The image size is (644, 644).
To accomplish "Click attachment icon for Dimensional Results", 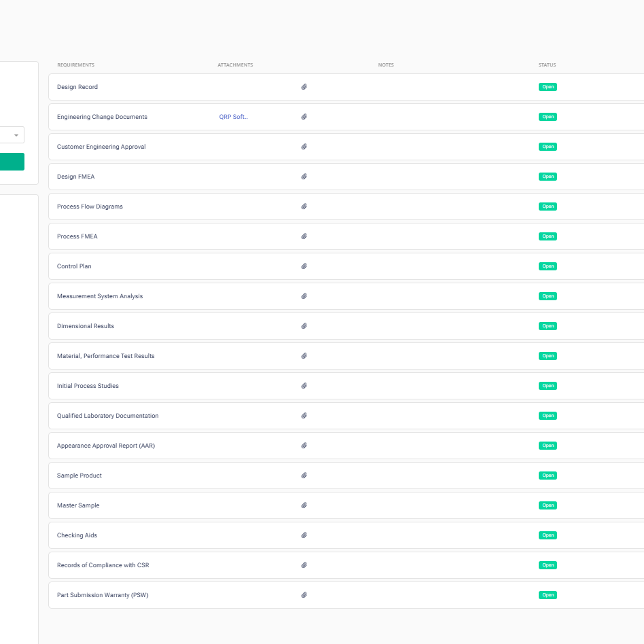I will 304,326.
